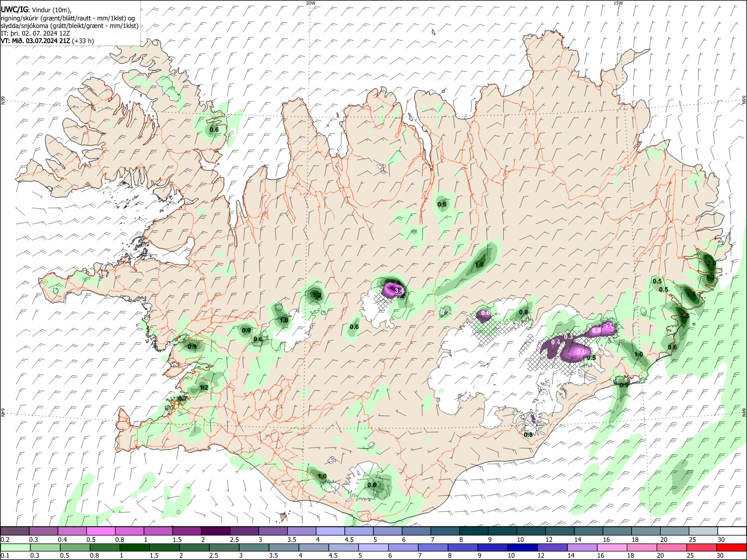Click the 0.6 rain value in the Westfjords

point(214,129)
